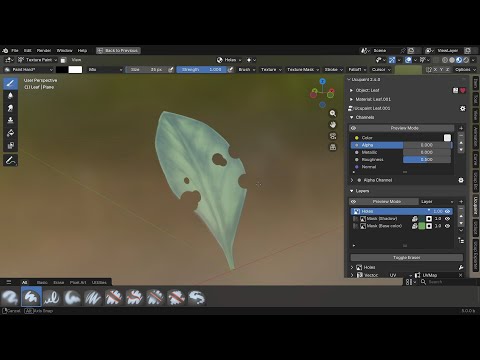Viewport: 480px width, 360px height.
Task: Toggle show gizmo button
Action: pos(392,60)
